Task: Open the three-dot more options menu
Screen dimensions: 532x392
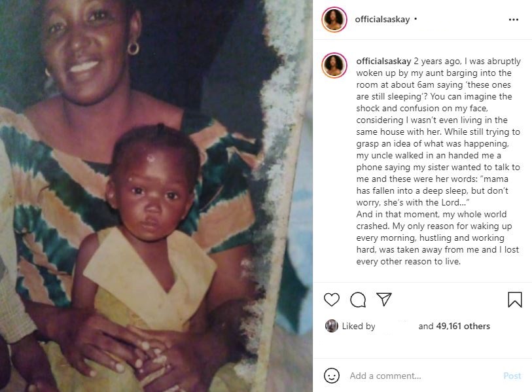Action: (514, 20)
